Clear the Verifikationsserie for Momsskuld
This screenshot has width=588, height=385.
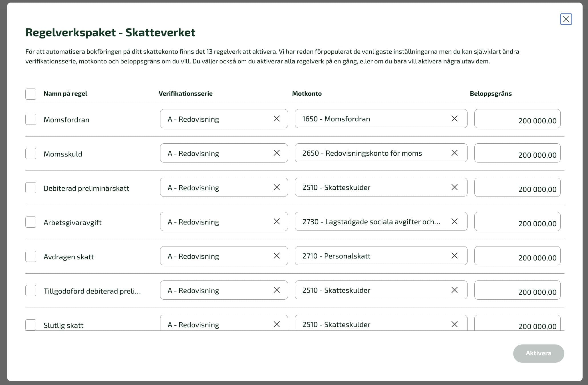[277, 153]
